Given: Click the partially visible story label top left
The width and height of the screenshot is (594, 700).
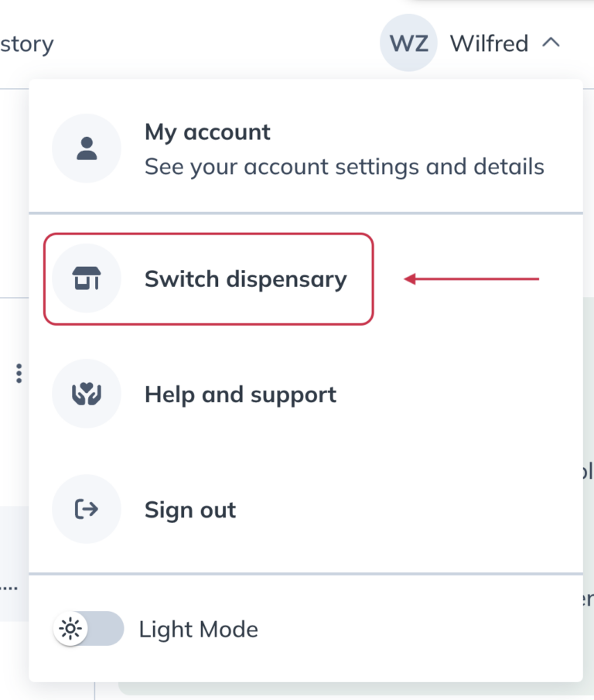Looking at the screenshot, I should [x=26, y=43].
